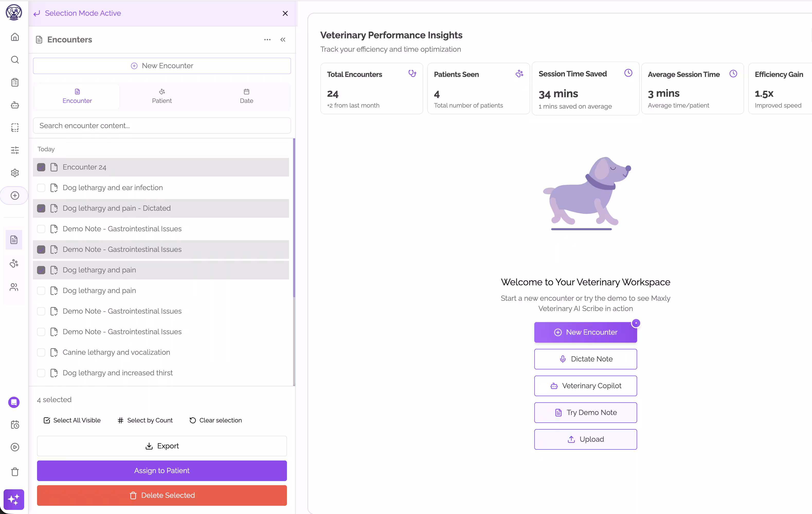Open the robot copilot sidebar icon
Viewport: 812px width, 514px height.
[x=15, y=105]
